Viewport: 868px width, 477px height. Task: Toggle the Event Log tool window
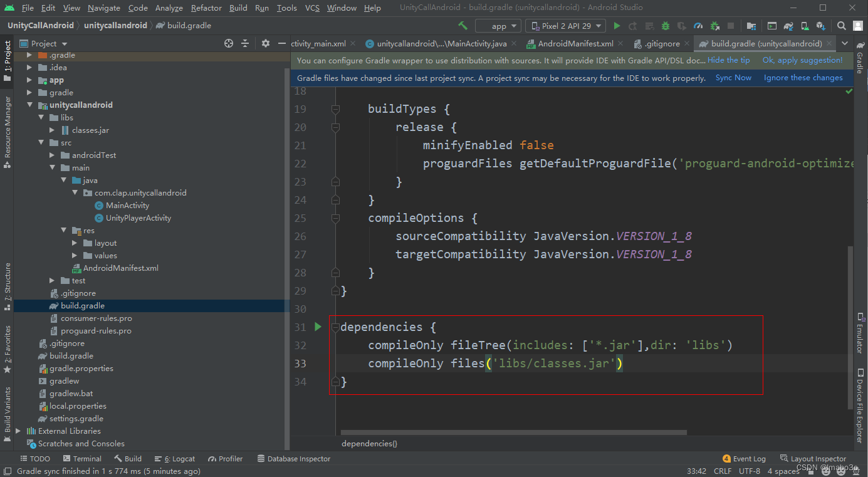(744, 459)
